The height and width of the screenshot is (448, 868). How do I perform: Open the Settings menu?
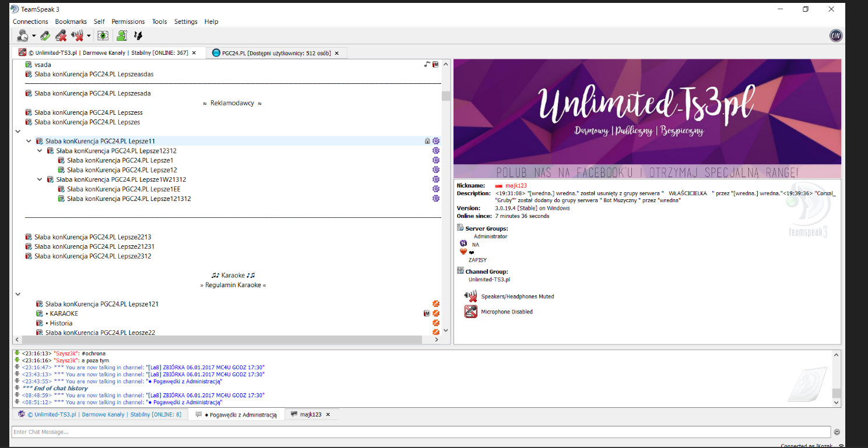(x=186, y=22)
